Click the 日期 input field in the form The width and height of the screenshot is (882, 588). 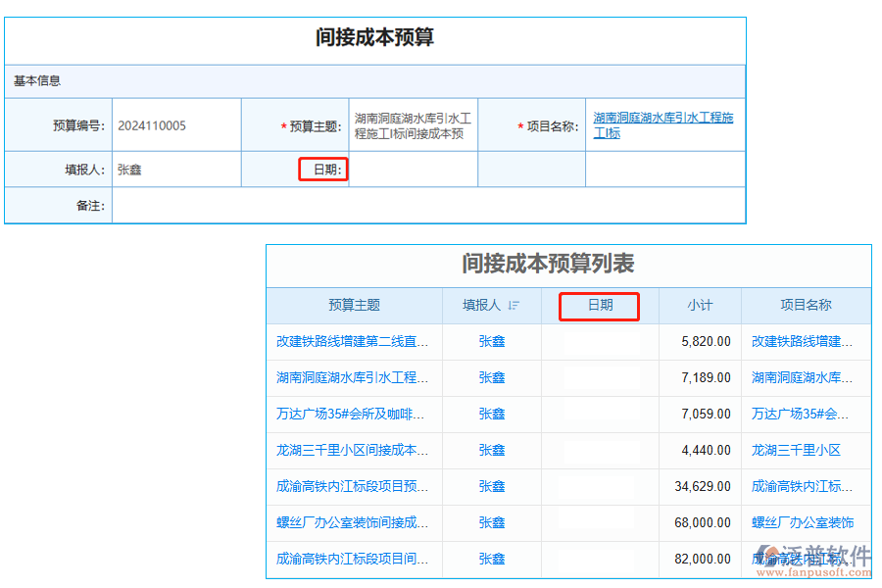click(413, 170)
